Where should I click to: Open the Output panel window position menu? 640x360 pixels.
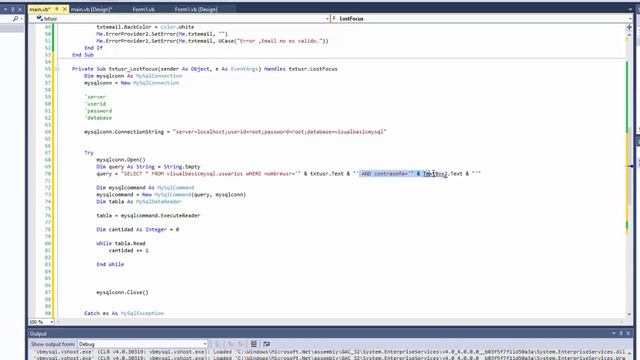(613, 333)
